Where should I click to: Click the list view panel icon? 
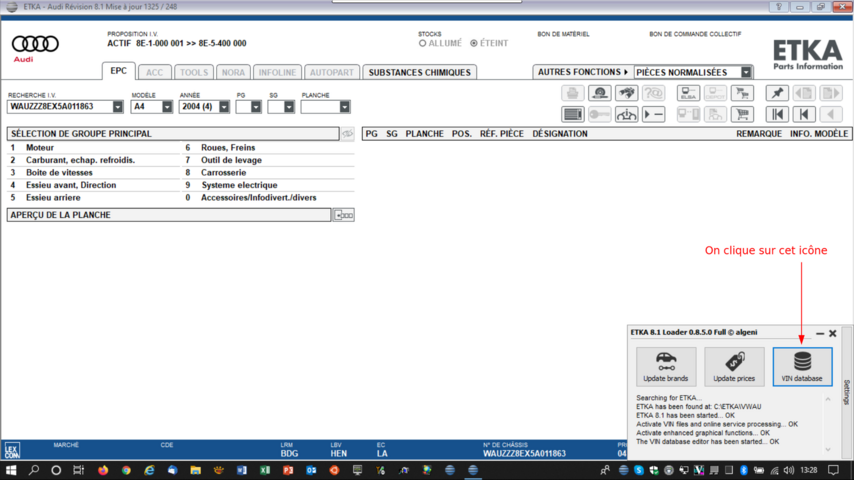pyautogui.click(x=572, y=114)
